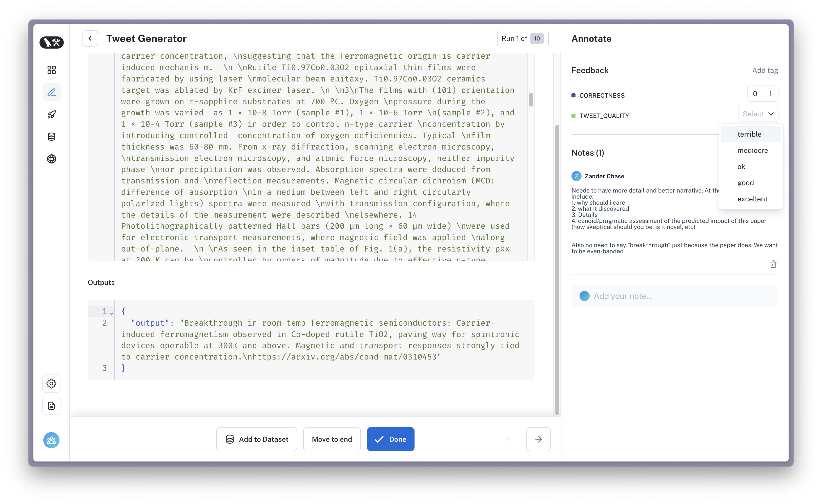
Task: Click the globe/network icon in sidebar
Action: pyautogui.click(x=52, y=158)
